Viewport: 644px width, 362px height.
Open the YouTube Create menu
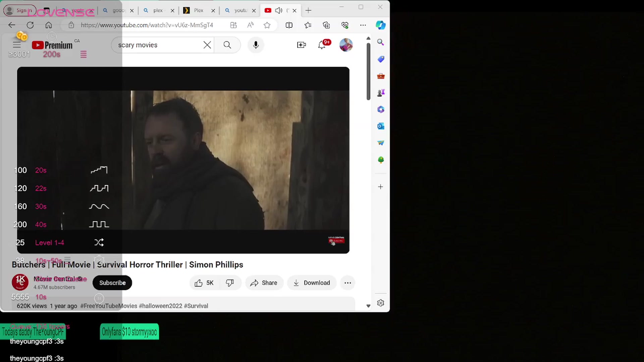(x=302, y=45)
